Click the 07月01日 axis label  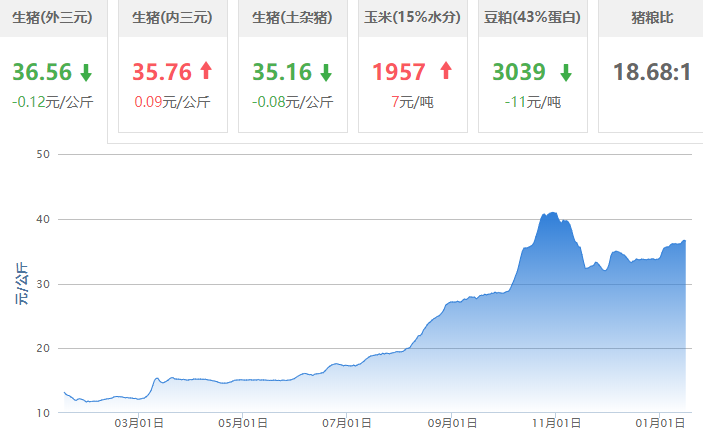(x=347, y=423)
